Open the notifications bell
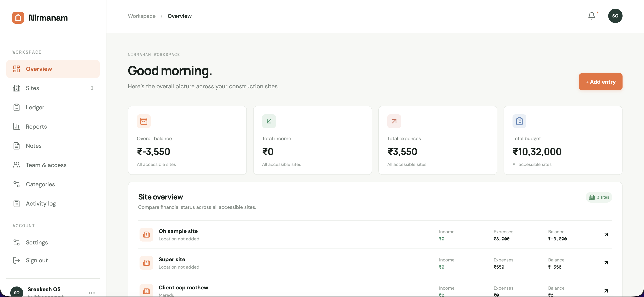644x297 pixels. (x=591, y=16)
